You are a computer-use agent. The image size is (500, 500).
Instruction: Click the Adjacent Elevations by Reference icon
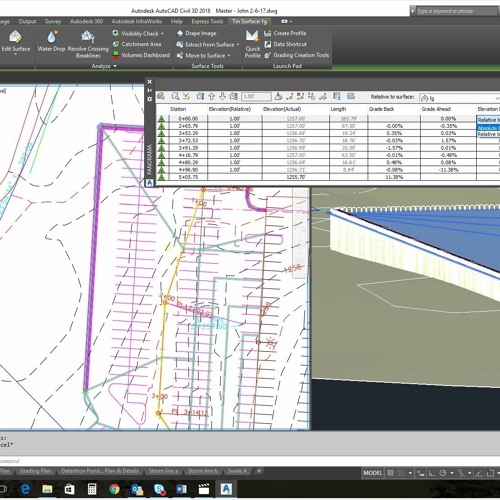(289, 96)
